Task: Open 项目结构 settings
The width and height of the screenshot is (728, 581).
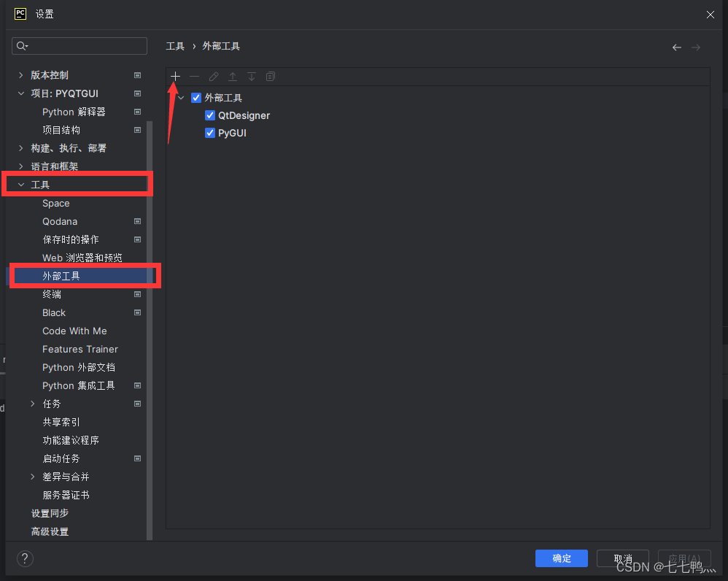Action: pyautogui.click(x=61, y=130)
